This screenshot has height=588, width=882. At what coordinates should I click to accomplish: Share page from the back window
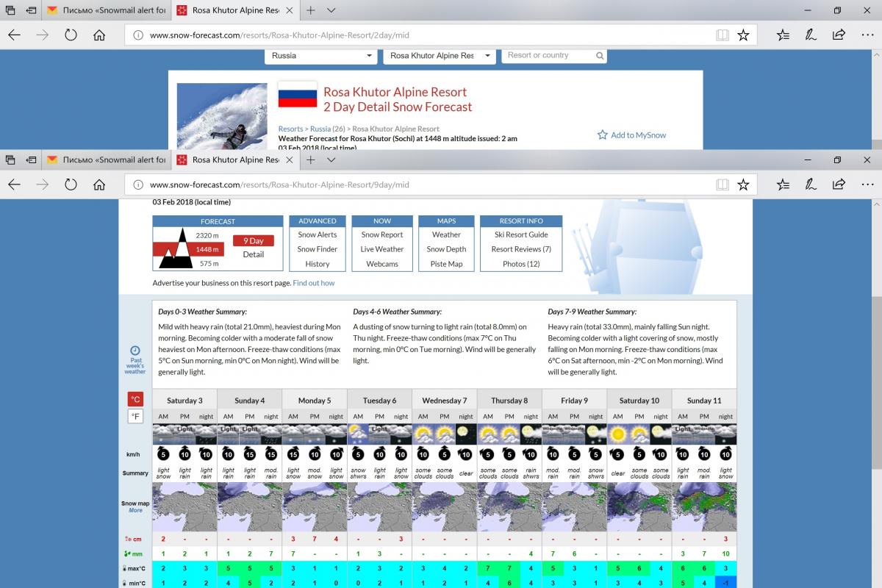(x=839, y=35)
